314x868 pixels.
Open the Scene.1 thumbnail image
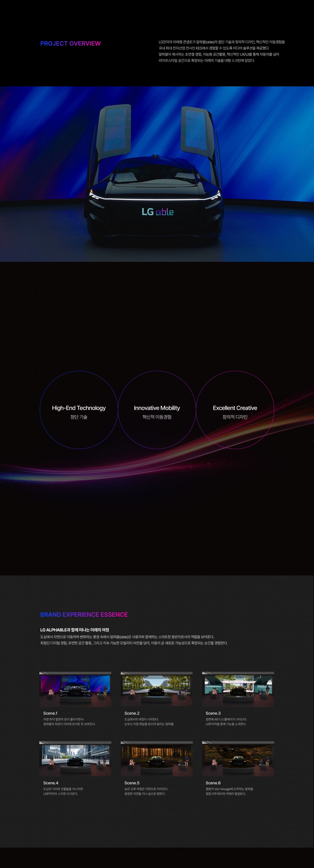click(x=75, y=689)
